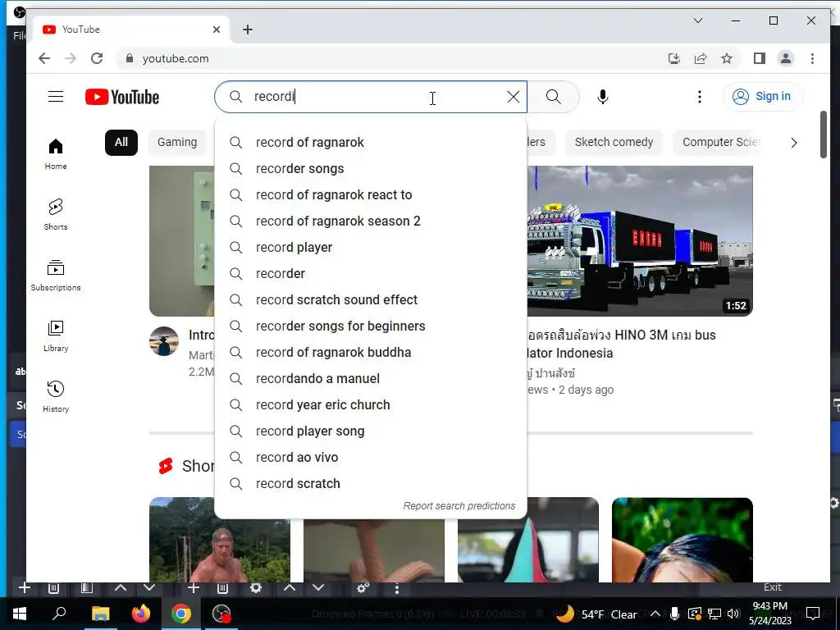This screenshot has height=630, width=840.
Task: Choose suggestion 'record of ragnarok'
Action: pyautogui.click(x=371, y=142)
